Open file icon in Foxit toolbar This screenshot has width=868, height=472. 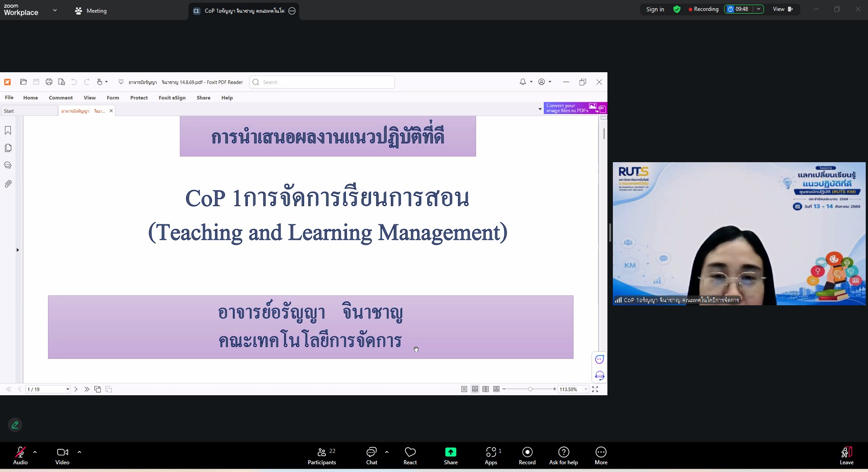[24, 82]
